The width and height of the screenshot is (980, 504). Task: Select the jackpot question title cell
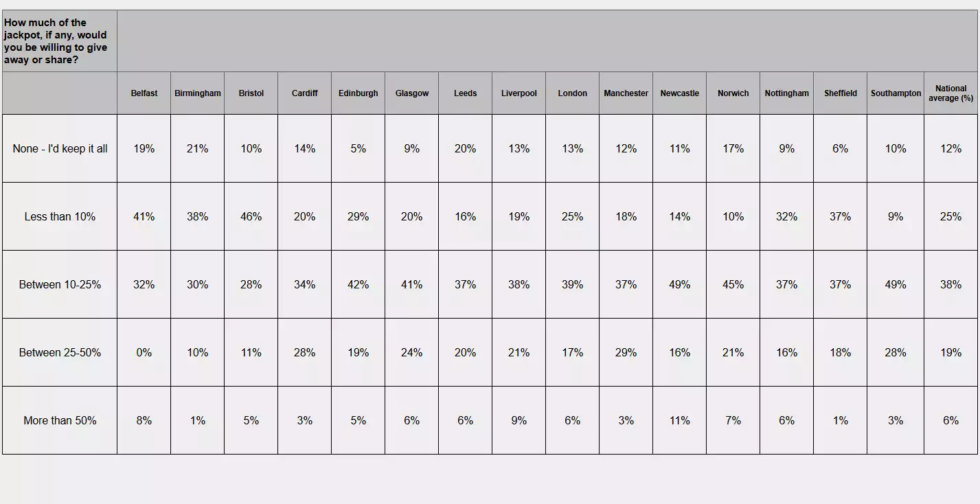click(60, 41)
